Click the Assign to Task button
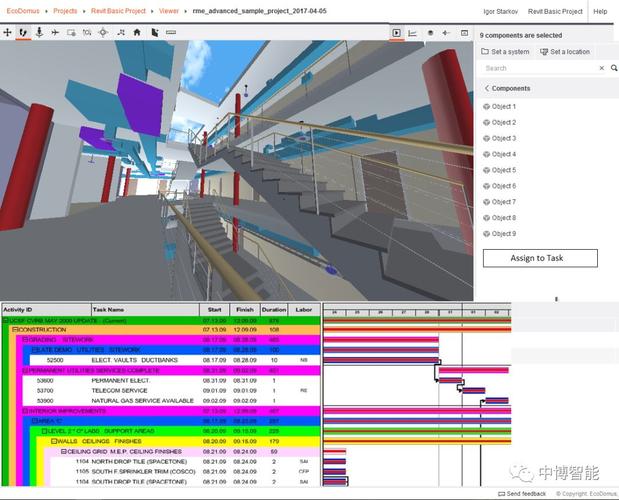Screen dimensions: 619x500 pos(540,258)
